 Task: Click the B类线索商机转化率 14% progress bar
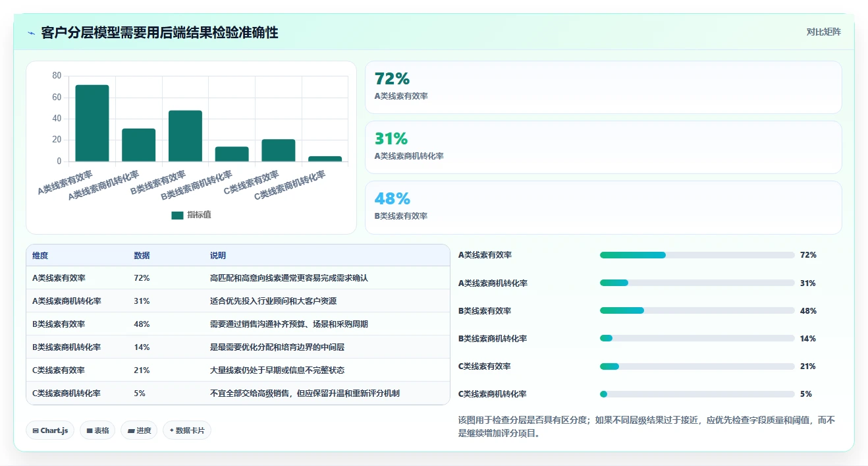click(697, 338)
